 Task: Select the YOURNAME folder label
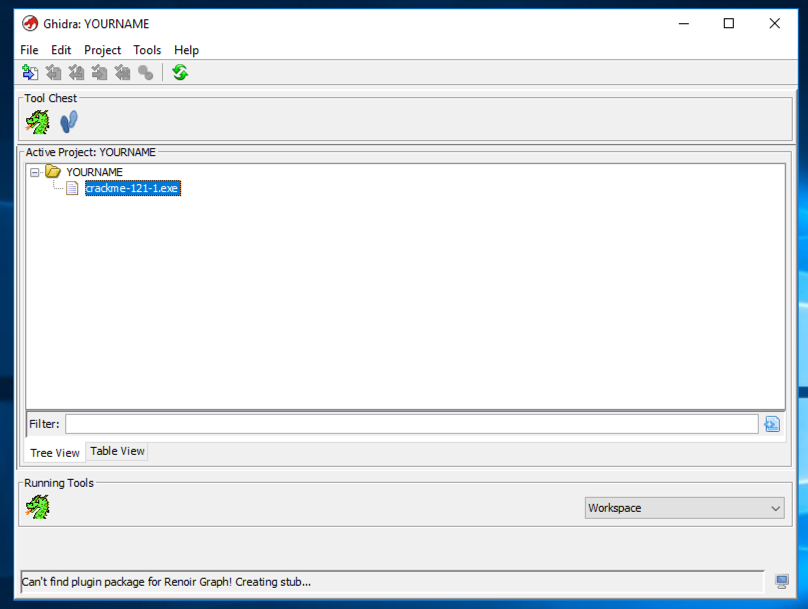pos(94,172)
